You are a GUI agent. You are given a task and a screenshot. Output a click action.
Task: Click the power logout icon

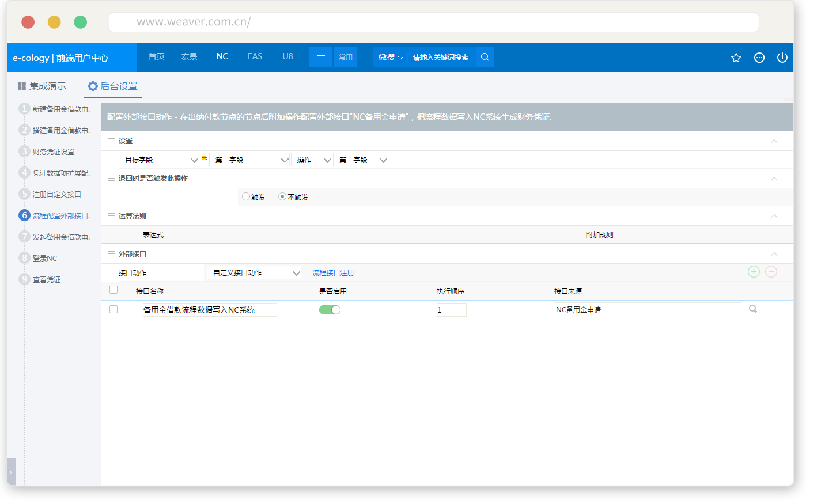click(782, 58)
